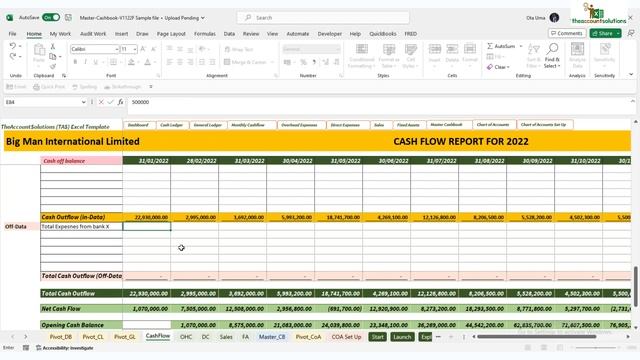
Task: Open the Clear eraser dropdown
Action: pos(498,67)
